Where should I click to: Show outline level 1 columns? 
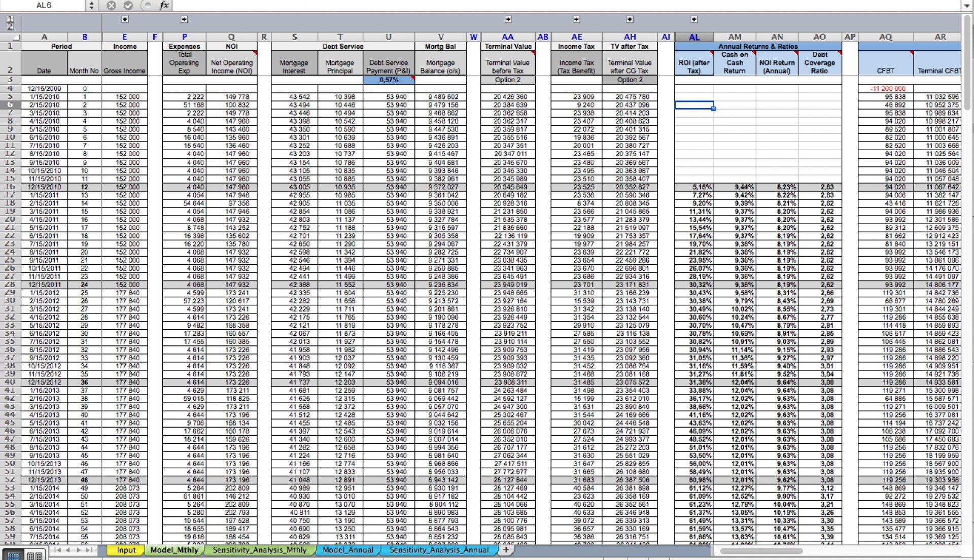click(10, 19)
